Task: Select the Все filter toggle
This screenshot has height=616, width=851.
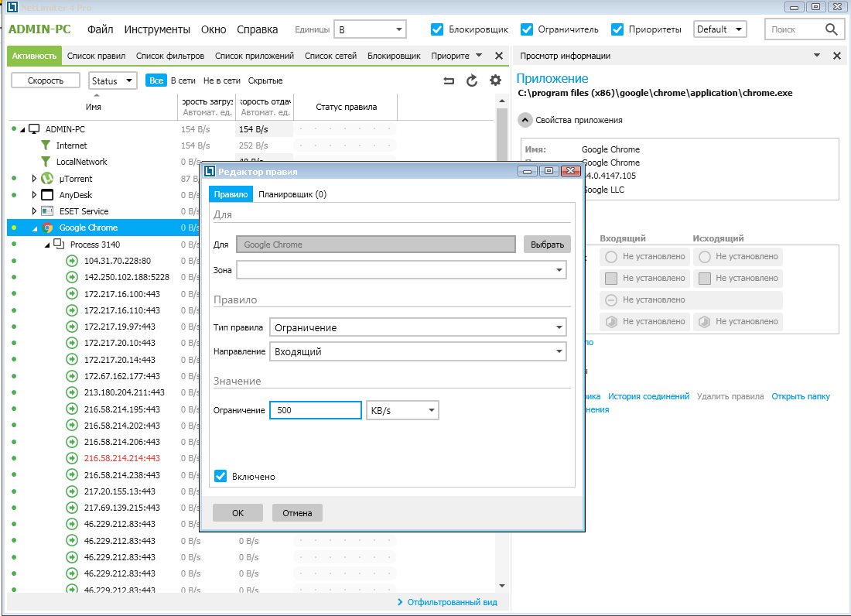Action: pyautogui.click(x=156, y=80)
